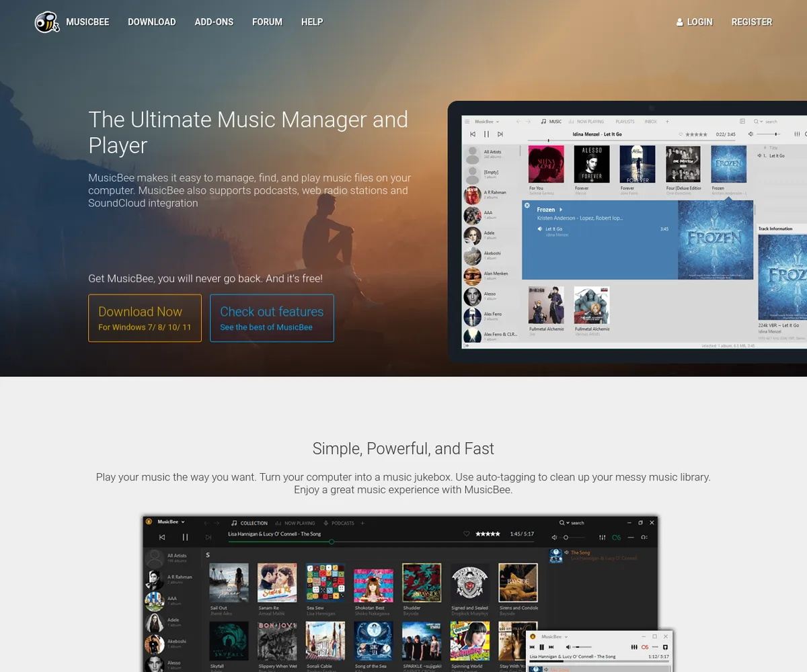
Task: Skip to next track in light-themed player
Action: (x=500, y=134)
